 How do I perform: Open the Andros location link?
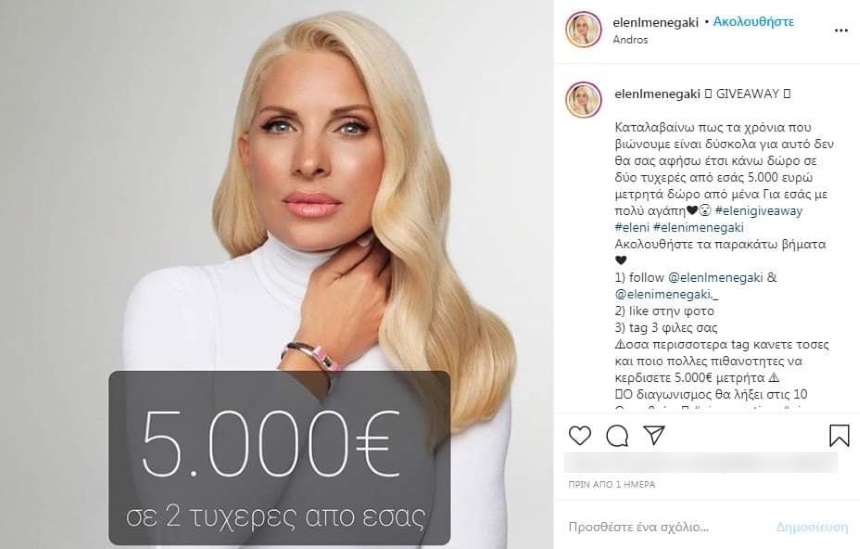pyautogui.click(x=630, y=39)
